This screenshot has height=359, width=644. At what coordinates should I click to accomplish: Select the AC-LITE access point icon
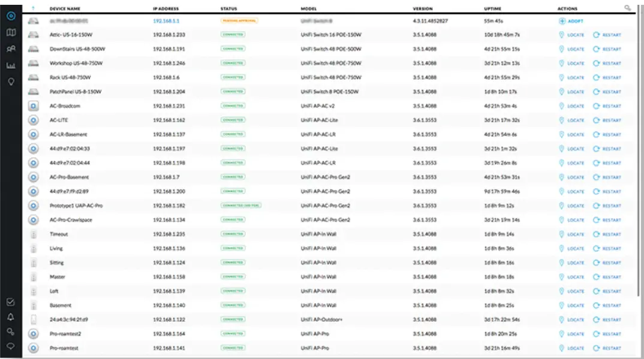[33, 120]
